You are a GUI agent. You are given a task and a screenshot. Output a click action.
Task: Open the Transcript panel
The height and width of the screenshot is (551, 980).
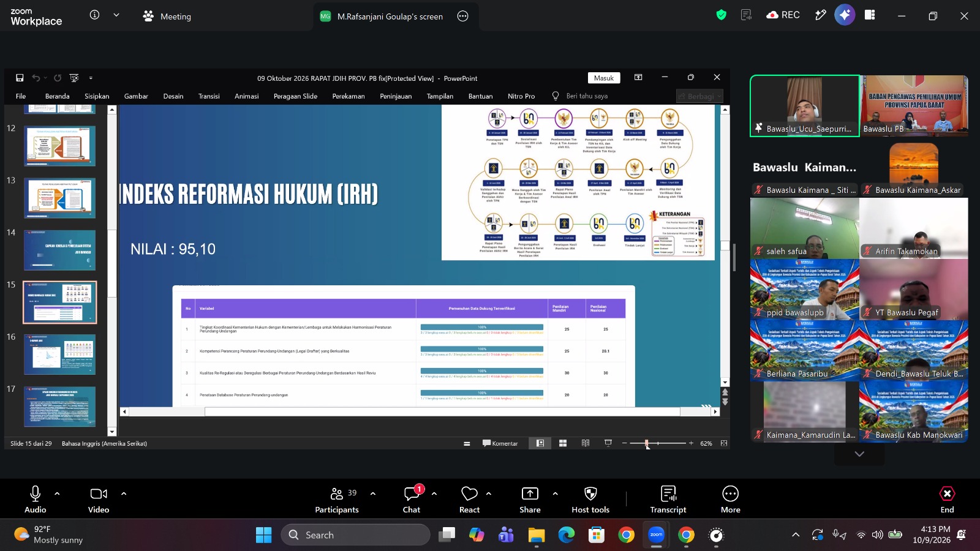coord(668,499)
